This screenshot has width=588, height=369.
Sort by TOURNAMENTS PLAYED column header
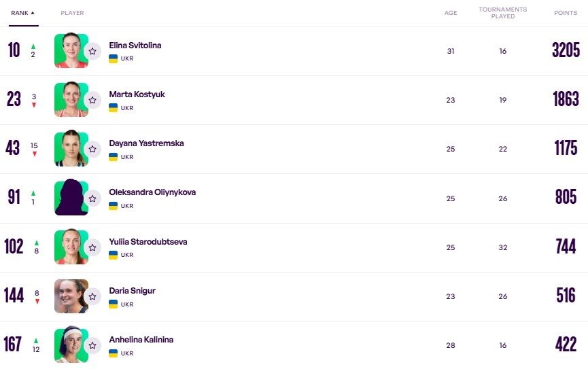pyautogui.click(x=502, y=13)
